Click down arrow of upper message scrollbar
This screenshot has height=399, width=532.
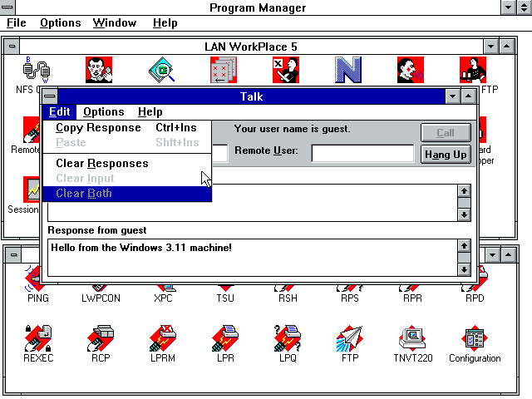[x=464, y=214]
